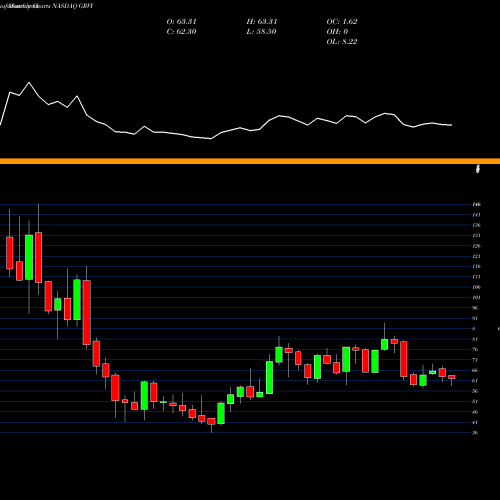Select the 61 price axis label
Viewport: 500px width, 500px height.
coord(475,380)
